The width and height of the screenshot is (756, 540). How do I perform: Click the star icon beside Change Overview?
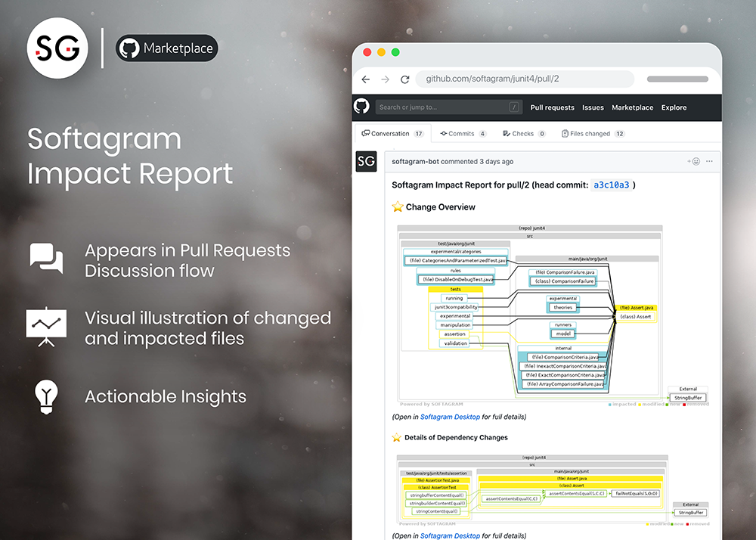click(x=397, y=206)
